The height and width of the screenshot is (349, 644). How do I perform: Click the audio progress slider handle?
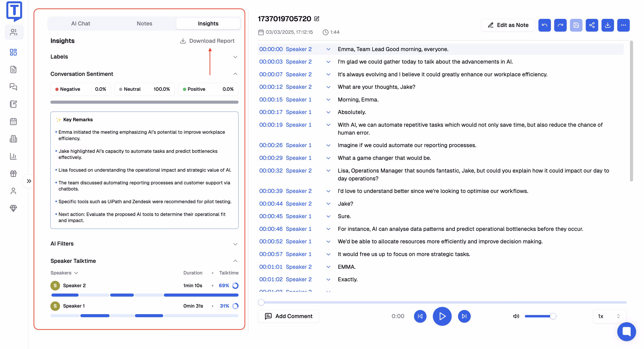[x=261, y=303]
